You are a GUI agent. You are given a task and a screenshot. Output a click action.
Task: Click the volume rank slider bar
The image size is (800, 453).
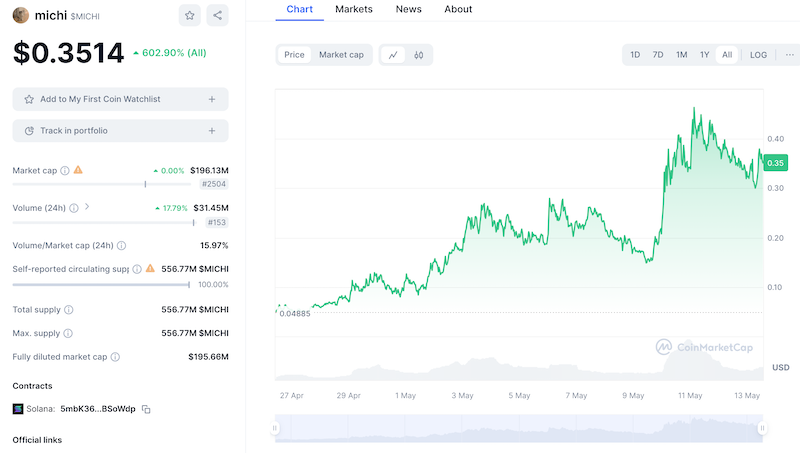click(104, 222)
